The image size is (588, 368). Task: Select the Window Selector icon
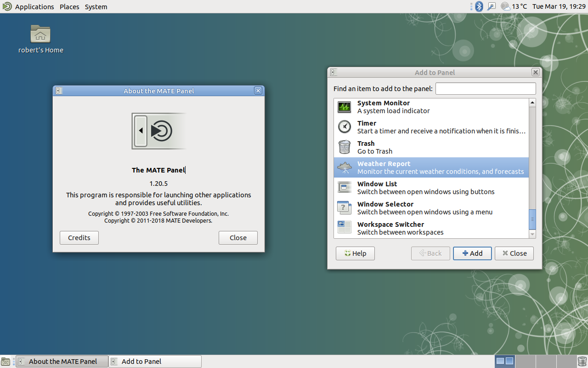[x=344, y=208]
